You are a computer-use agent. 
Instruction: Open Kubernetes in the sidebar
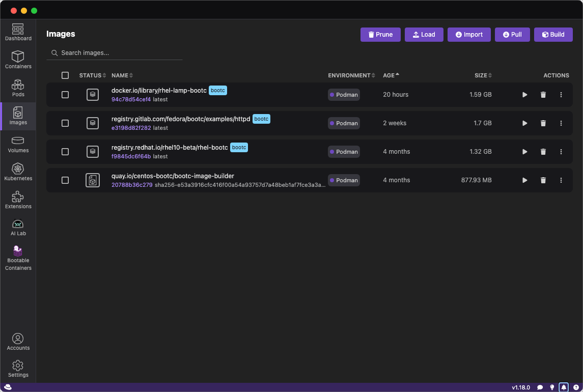coord(18,172)
